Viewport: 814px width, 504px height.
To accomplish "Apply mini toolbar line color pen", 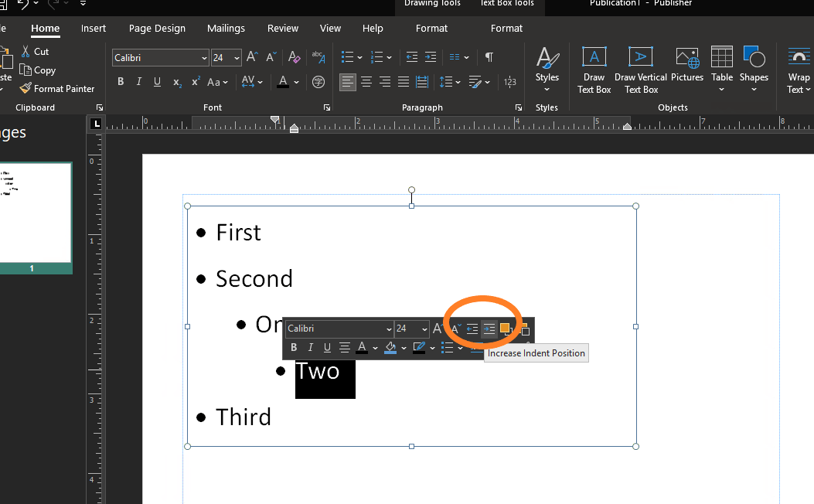I will click(419, 347).
